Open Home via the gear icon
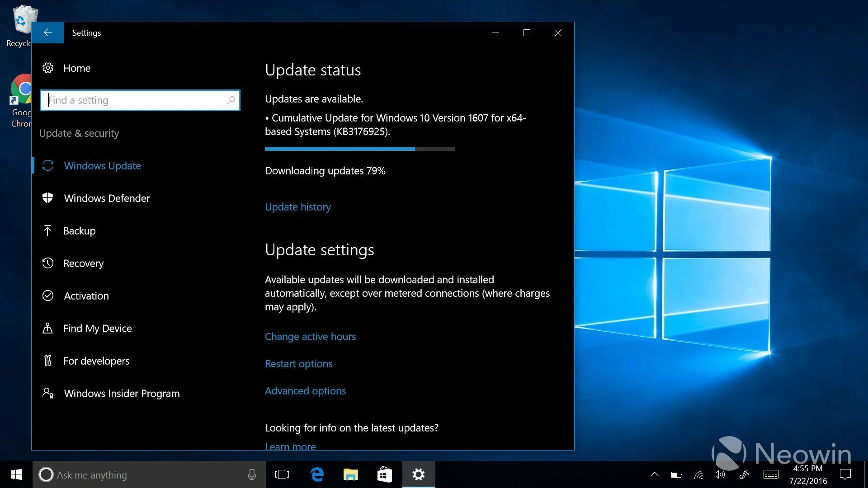This screenshot has width=868, height=488. 48,68
